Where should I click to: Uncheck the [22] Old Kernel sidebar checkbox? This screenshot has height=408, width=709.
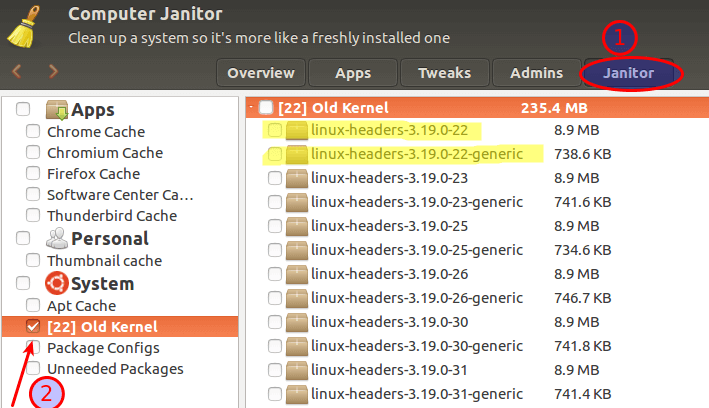pos(33,327)
